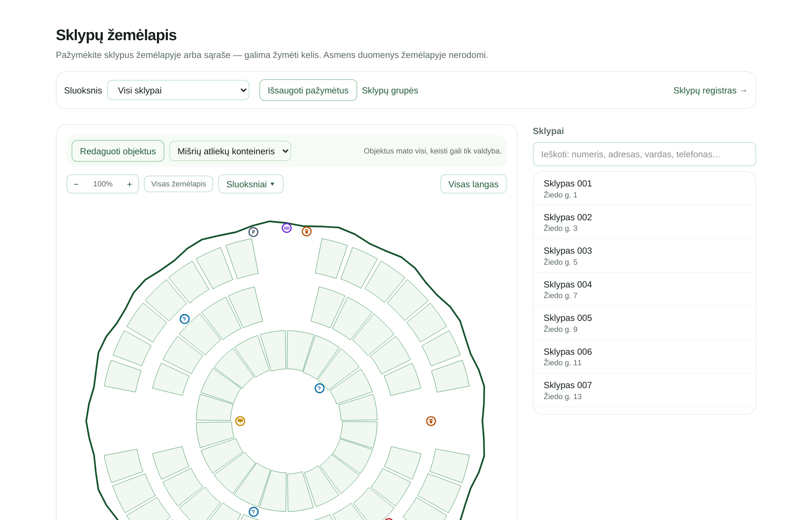Viewport: 812px width, 520px height.
Task: Click the purple gate marker on the map
Action: [x=287, y=228]
